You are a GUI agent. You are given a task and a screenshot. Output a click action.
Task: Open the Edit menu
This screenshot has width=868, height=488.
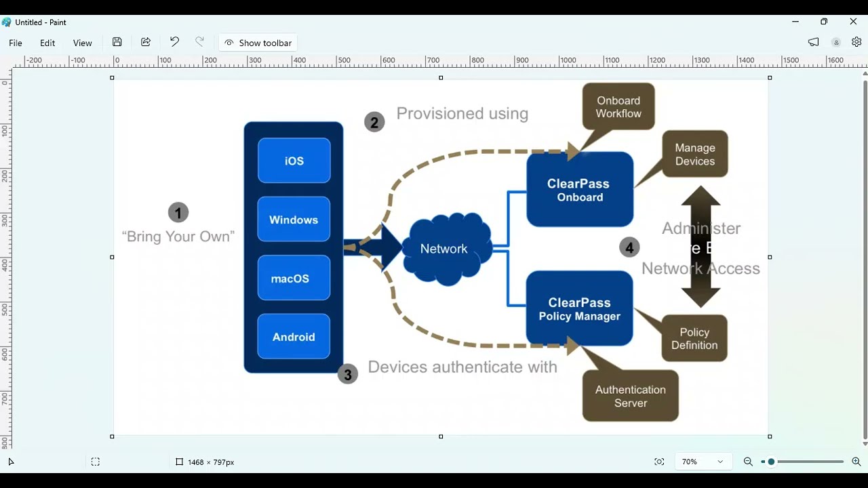47,43
